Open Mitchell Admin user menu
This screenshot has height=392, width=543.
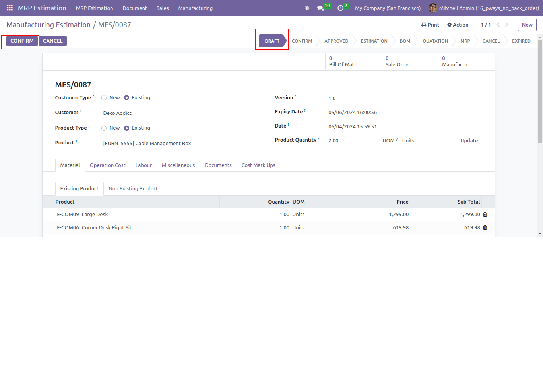pos(484,8)
